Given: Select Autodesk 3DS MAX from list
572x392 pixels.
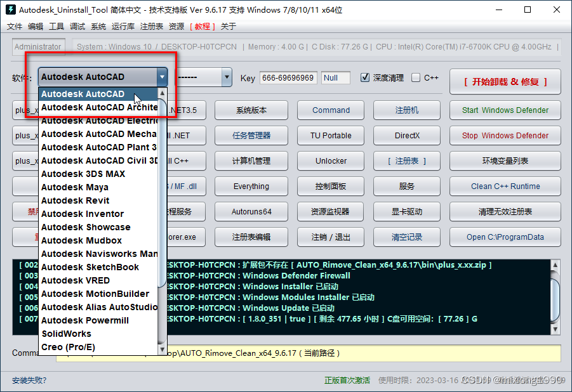Looking at the screenshot, I should pyautogui.click(x=83, y=174).
